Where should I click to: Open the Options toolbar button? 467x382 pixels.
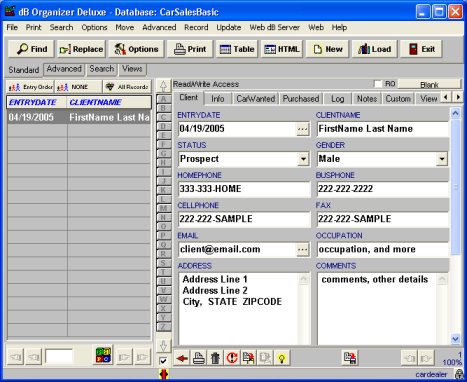[x=136, y=49]
